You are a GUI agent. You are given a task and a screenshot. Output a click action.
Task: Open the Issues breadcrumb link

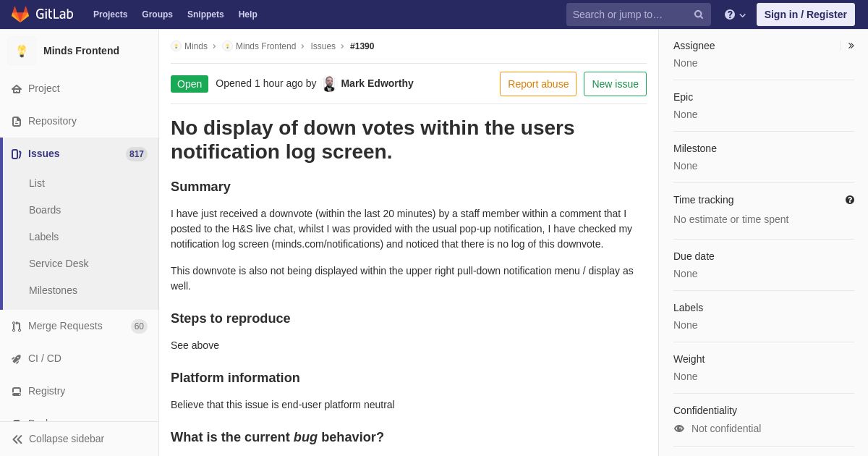pos(323,46)
